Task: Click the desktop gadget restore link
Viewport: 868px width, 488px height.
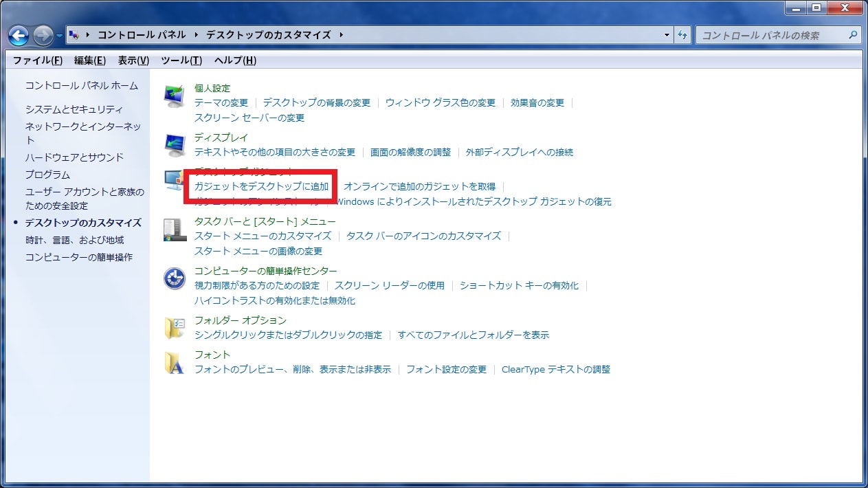Action: coord(474,201)
